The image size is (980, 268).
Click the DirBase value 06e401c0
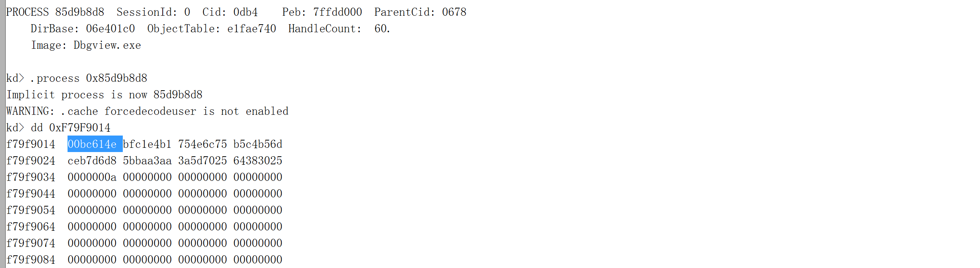click(111, 29)
